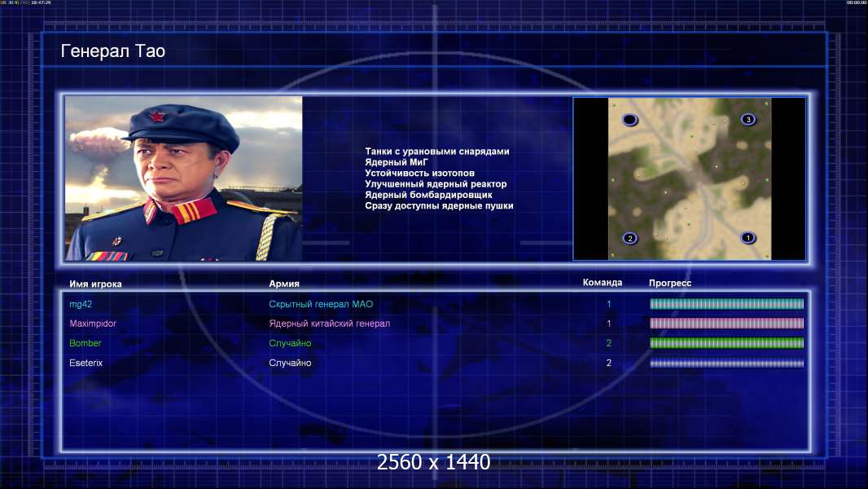868x489 pixels.
Task: Click player name Maximpidor
Action: pyautogui.click(x=93, y=324)
